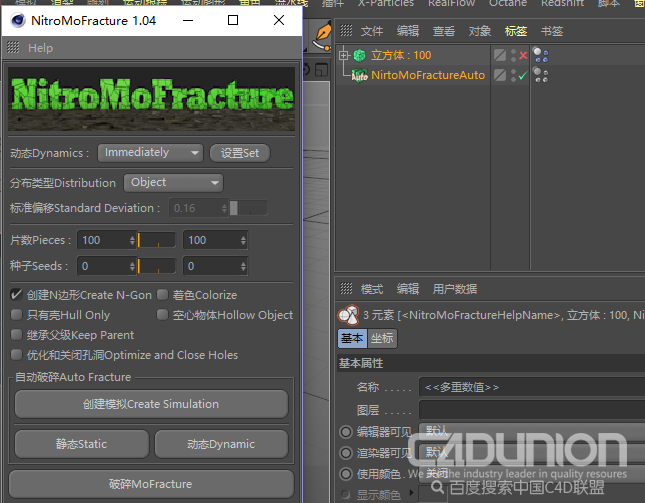Screen dimensions: 645x503
Task: Open the 标签 menu in Object Manager
Action: pyautogui.click(x=516, y=31)
